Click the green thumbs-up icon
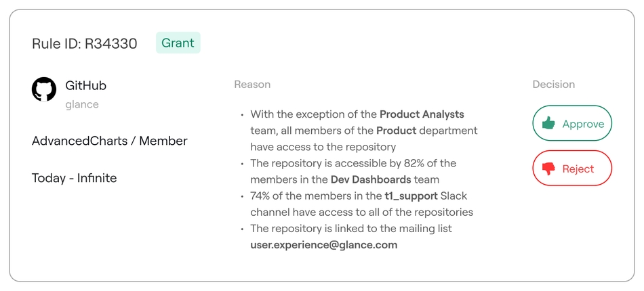This screenshot has height=291, width=644. (x=548, y=124)
